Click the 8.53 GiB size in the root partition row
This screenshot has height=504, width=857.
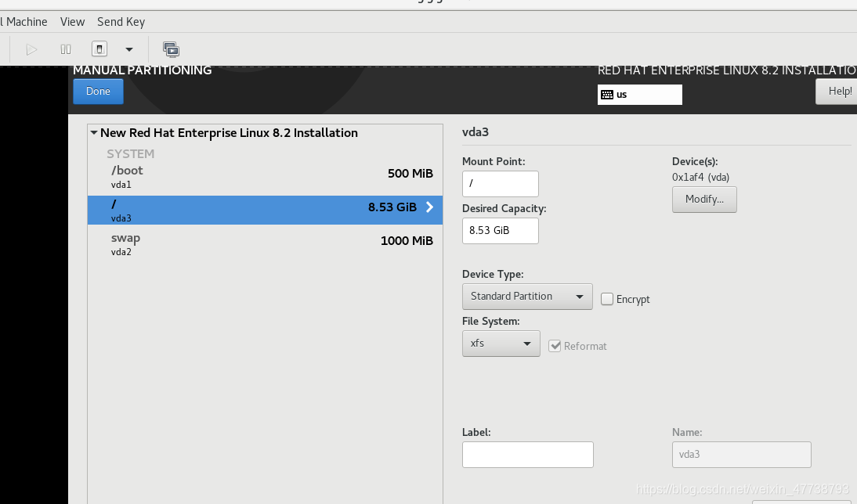[x=392, y=207]
